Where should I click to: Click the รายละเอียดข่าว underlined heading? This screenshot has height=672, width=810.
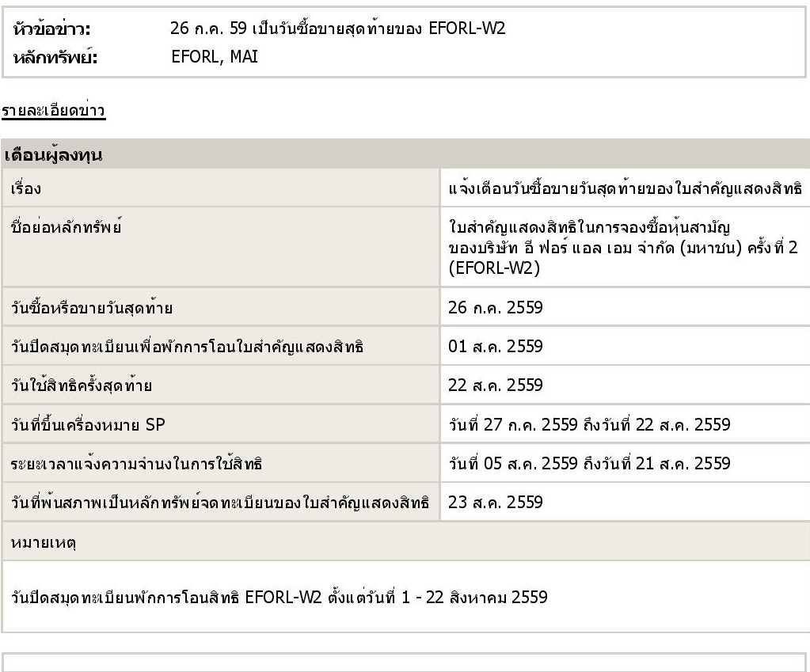click(x=54, y=111)
